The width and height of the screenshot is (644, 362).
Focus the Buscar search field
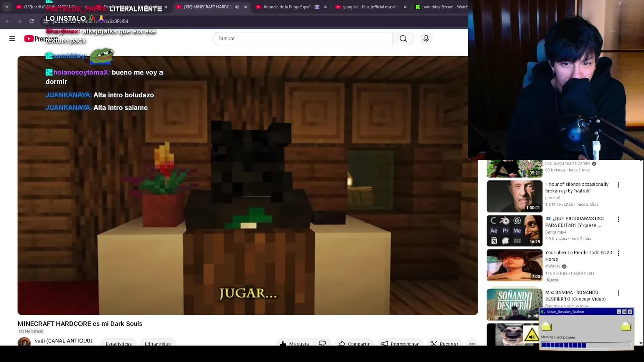coord(302,39)
